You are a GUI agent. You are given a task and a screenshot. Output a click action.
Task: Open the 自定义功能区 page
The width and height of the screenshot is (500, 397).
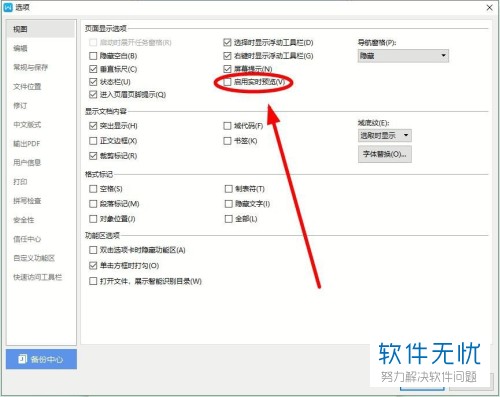pos(34,258)
